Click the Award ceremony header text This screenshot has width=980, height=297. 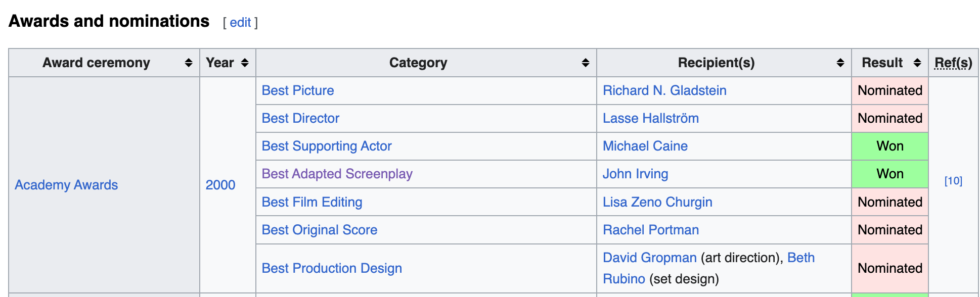(x=96, y=63)
